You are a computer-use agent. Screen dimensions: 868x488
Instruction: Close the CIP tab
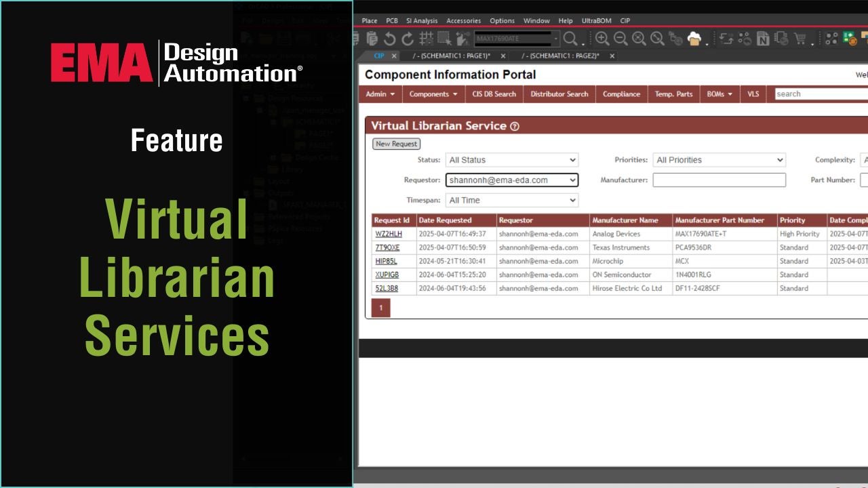(x=394, y=56)
